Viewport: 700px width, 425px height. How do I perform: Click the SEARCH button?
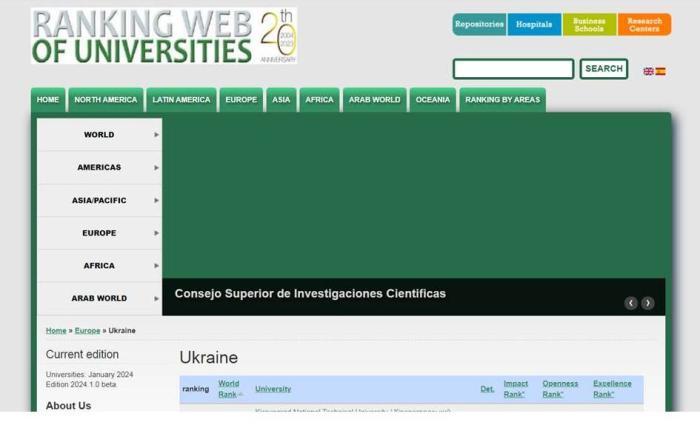[x=604, y=69]
